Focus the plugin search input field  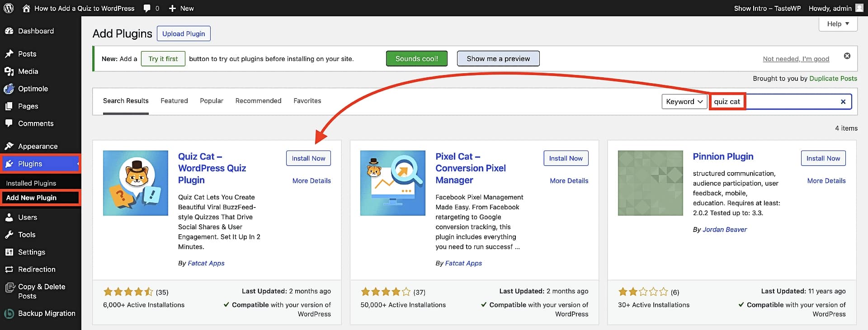(x=781, y=102)
